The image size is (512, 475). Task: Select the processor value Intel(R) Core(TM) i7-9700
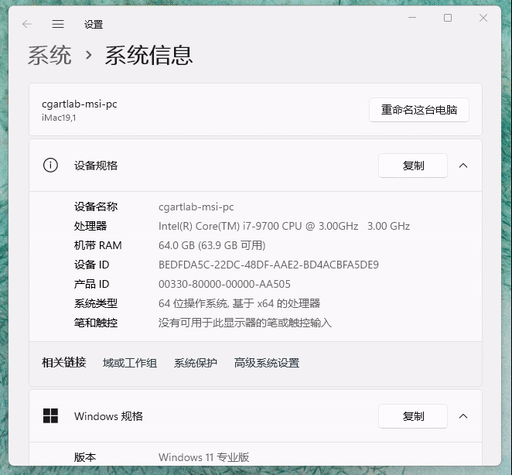click(x=284, y=226)
